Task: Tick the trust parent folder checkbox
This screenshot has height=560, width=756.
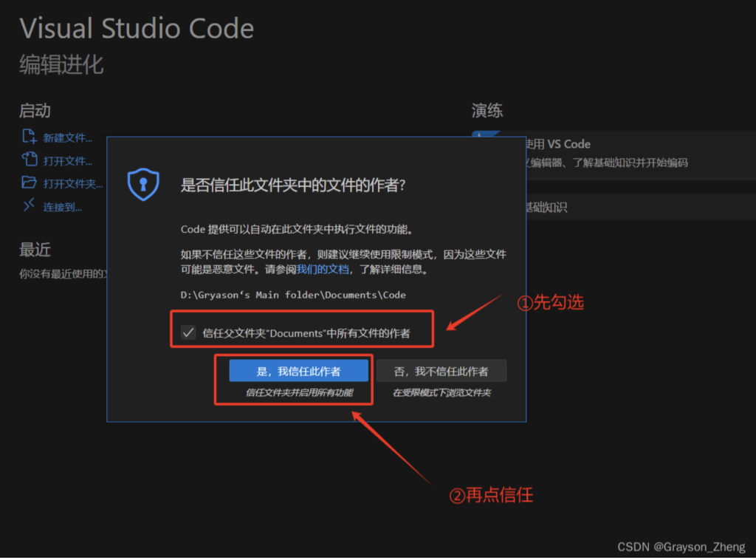Action: pos(188,332)
